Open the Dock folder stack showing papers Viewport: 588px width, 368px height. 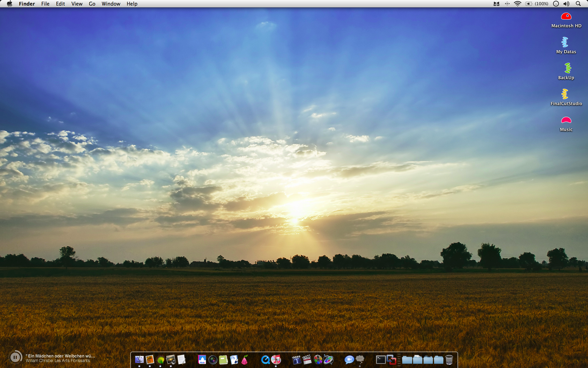[x=418, y=360]
